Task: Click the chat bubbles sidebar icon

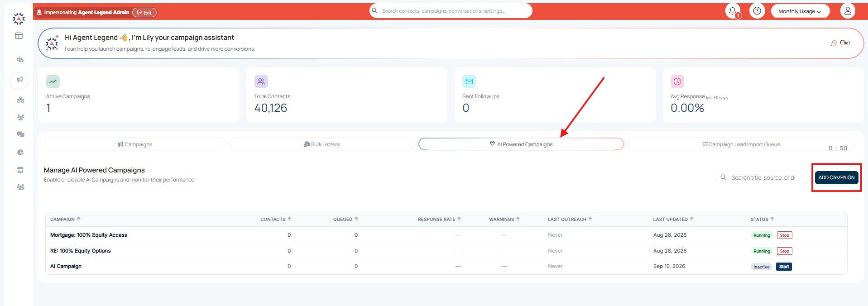Action: tap(20, 134)
